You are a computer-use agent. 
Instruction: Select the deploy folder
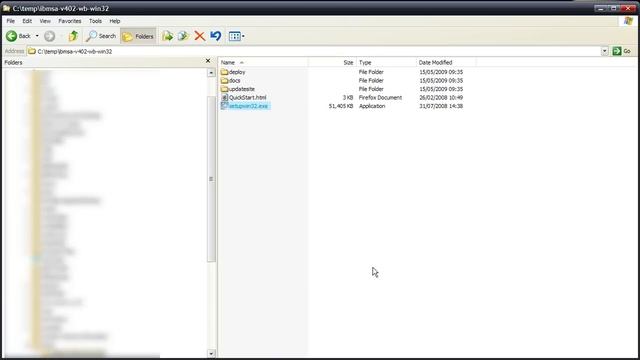[233, 72]
